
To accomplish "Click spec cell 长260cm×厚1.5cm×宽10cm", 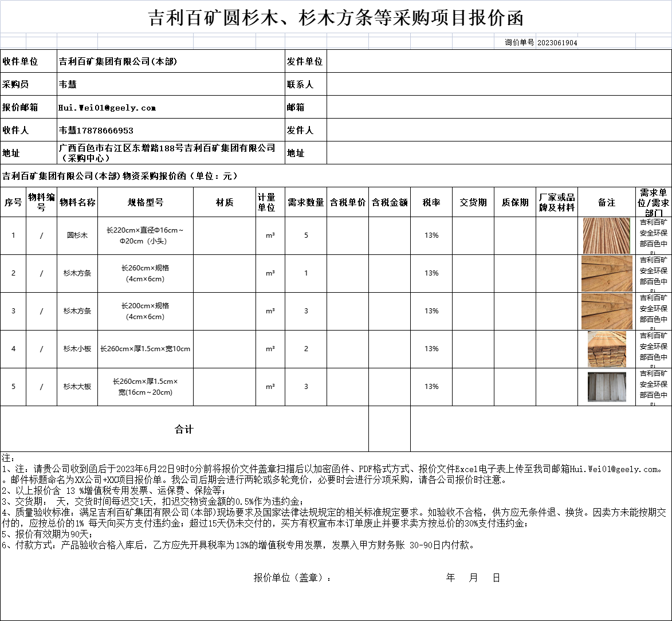I will [x=146, y=349].
